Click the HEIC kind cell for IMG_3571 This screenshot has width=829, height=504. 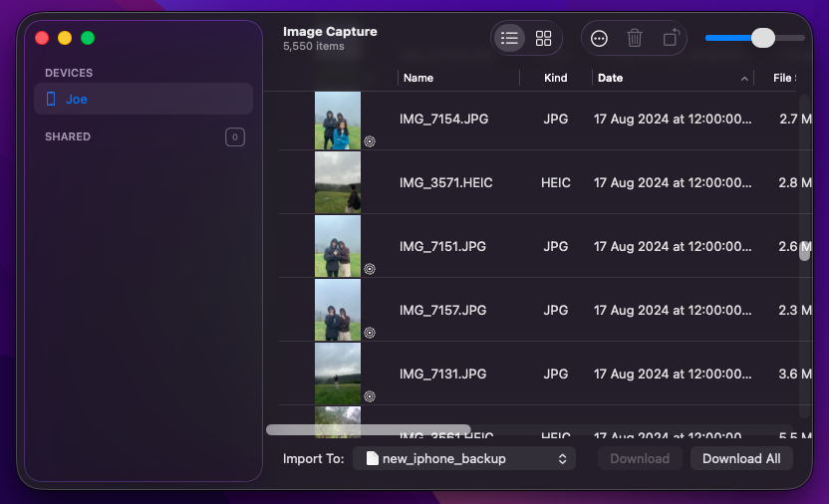tap(556, 183)
